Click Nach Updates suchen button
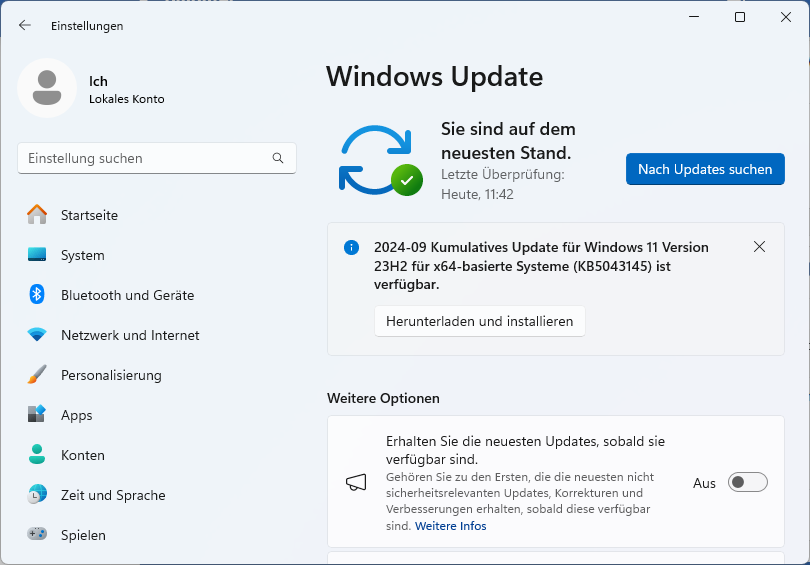Screen dimensions: 810x565 [x=705, y=169]
